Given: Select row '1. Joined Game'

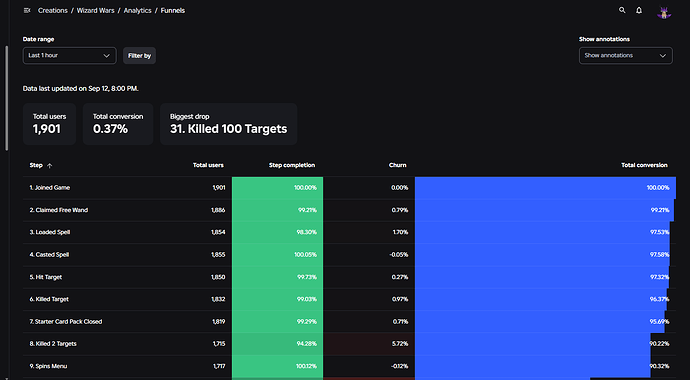Looking at the screenshot, I should coord(349,188).
